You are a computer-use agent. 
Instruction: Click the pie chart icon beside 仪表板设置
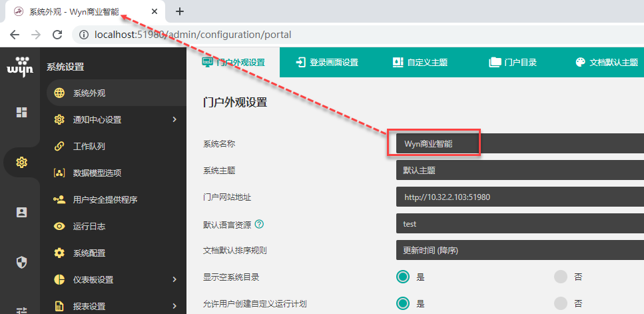[x=59, y=280]
